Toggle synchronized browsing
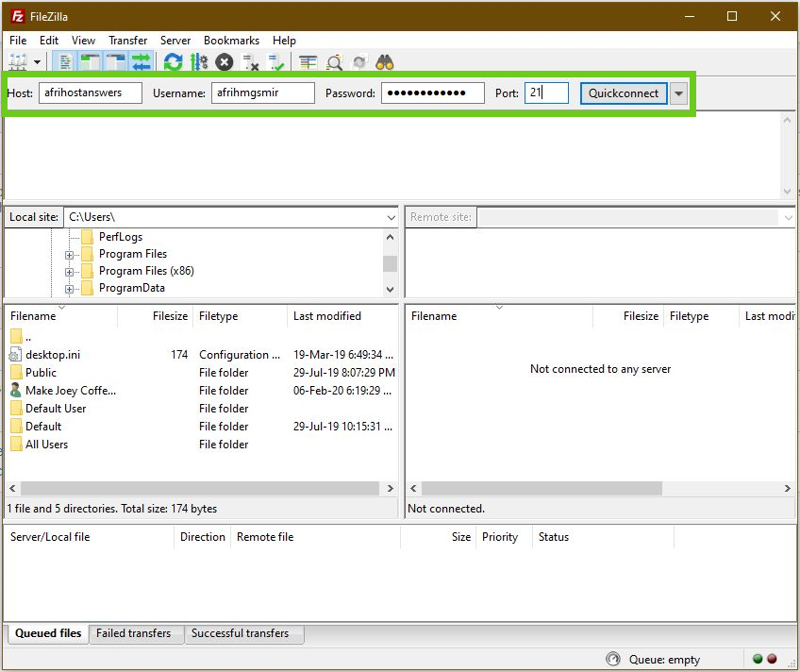The width and height of the screenshot is (800, 672). coord(360,61)
